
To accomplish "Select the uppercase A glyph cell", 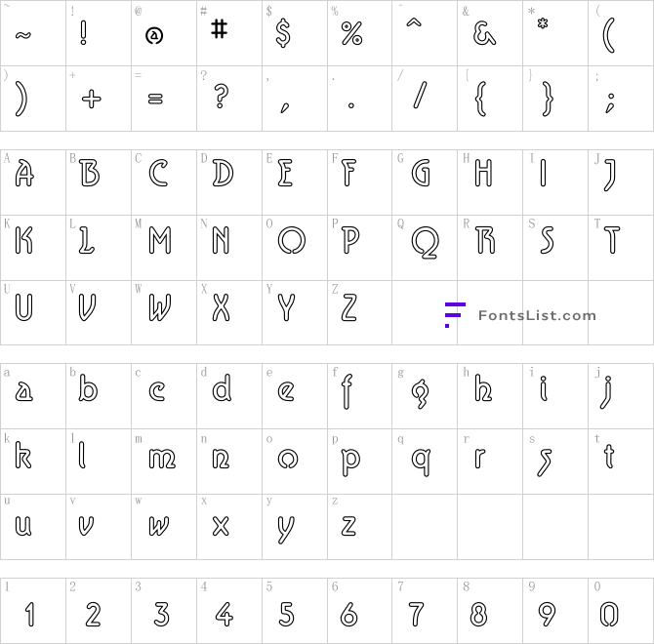I will tap(33, 182).
